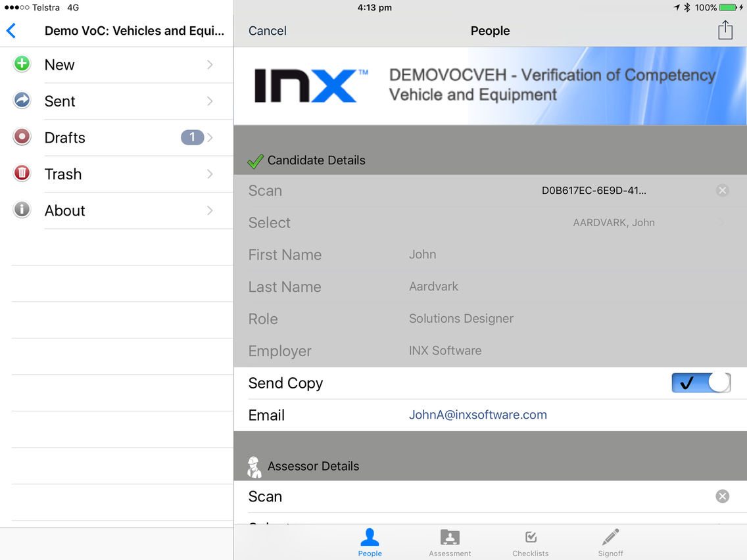The width and height of the screenshot is (747, 560).
Task: Open the Signoff tab
Action: [x=610, y=543]
